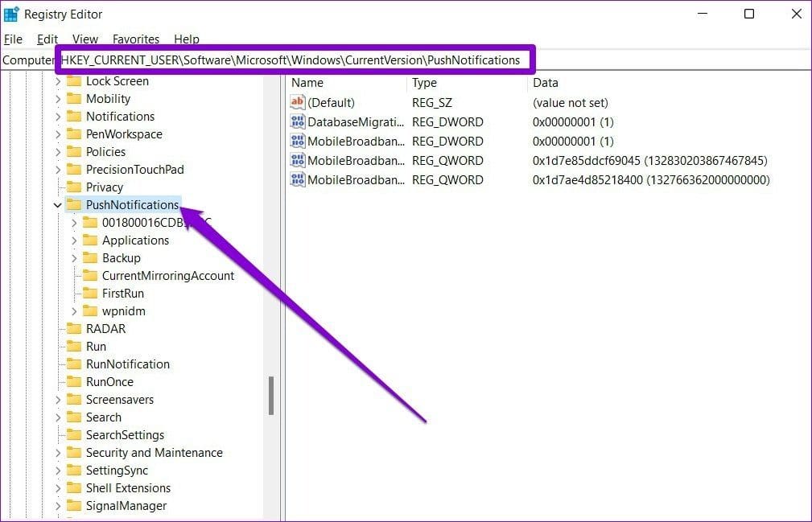
Task: Open the View menu
Action: [85, 39]
